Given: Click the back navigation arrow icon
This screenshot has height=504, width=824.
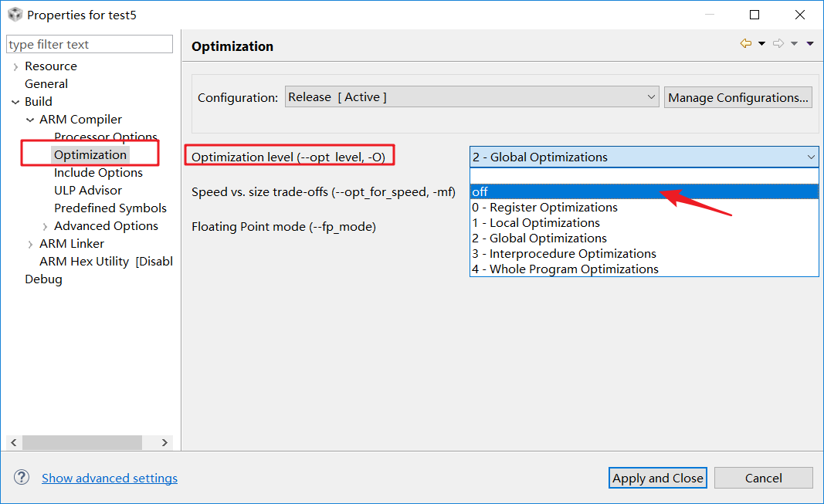Looking at the screenshot, I should [745, 44].
